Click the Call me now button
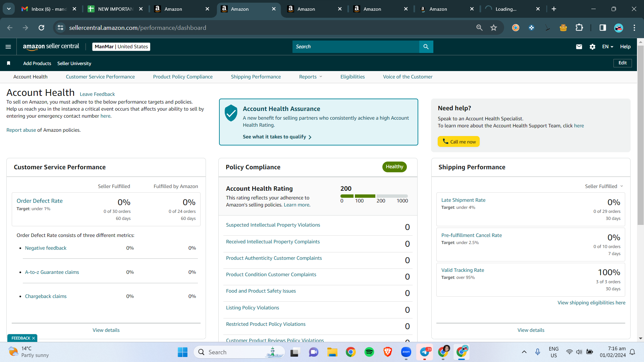Viewport: 644px width, 362px height. click(459, 141)
